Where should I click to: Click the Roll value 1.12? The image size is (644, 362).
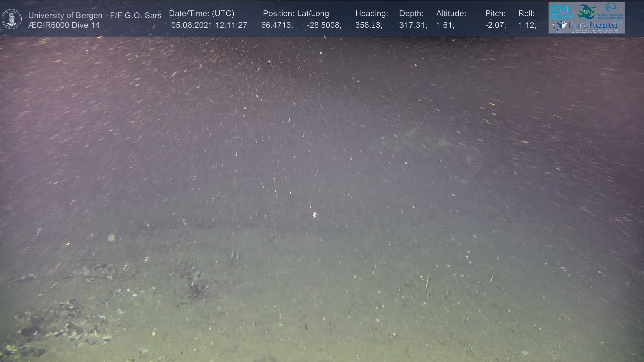527,25
